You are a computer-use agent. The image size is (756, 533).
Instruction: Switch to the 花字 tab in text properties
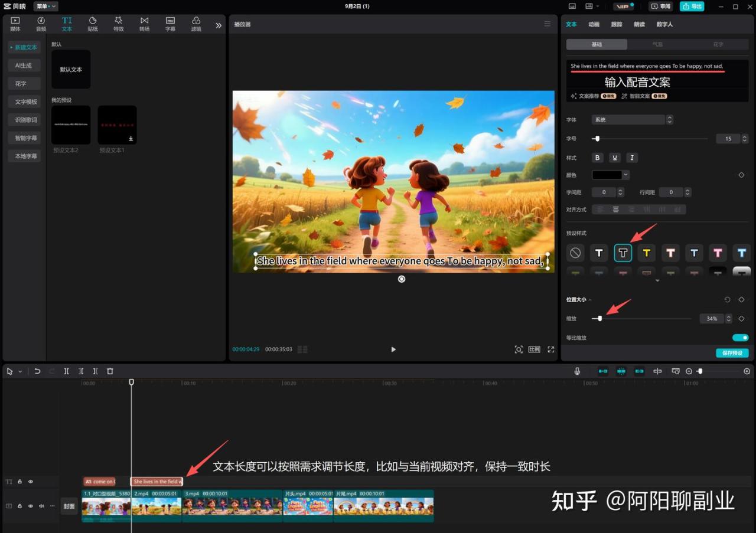coord(718,44)
